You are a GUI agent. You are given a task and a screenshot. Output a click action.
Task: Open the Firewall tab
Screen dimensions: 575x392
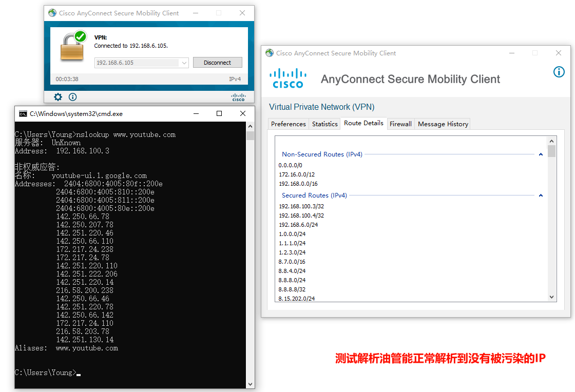(x=400, y=124)
